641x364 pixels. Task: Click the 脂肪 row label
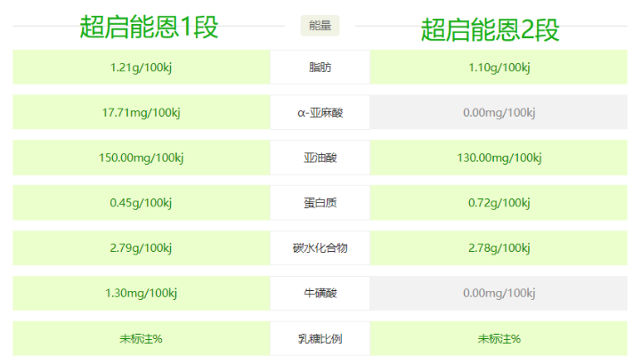point(320,68)
